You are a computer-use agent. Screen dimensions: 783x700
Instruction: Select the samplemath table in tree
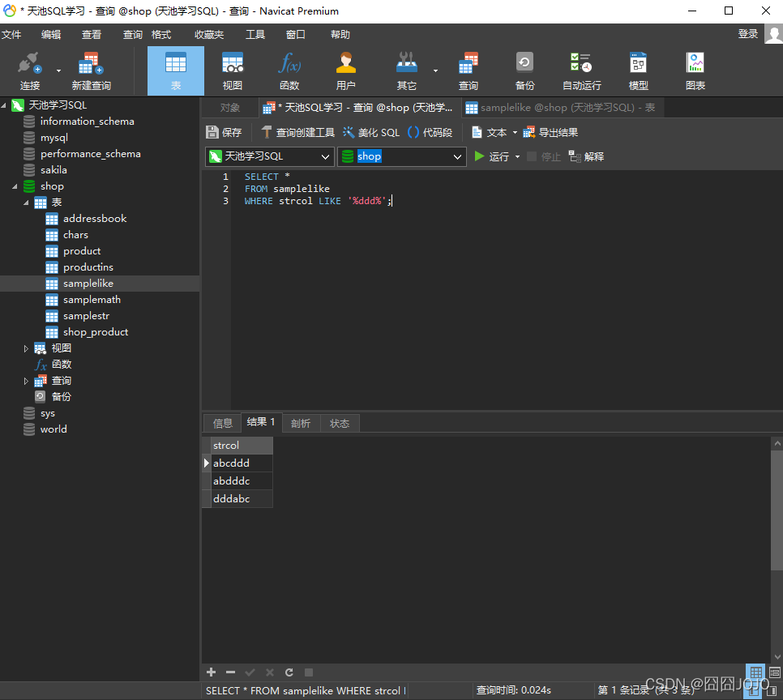(x=92, y=300)
